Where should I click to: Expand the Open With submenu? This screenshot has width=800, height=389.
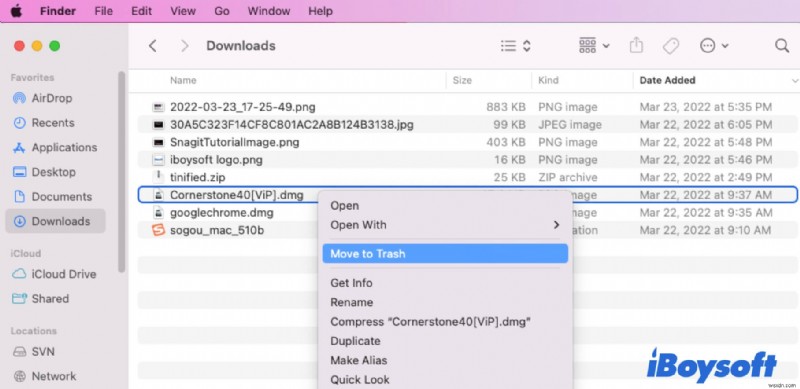point(445,225)
